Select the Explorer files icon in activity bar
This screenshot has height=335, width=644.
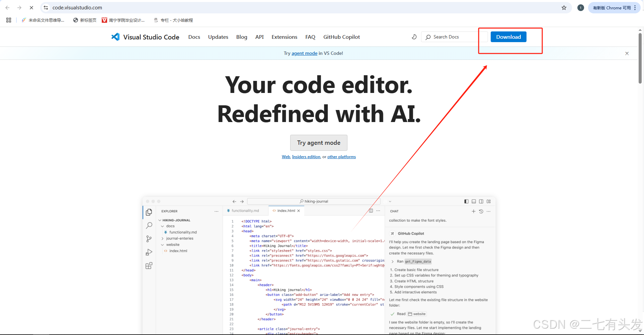pyautogui.click(x=149, y=212)
